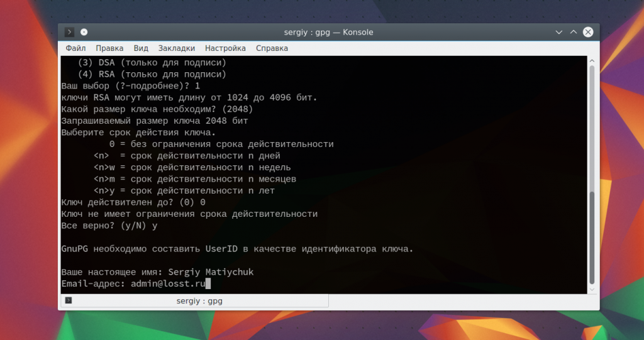Maximize the Konsole window
The image size is (644, 340).
573,32
